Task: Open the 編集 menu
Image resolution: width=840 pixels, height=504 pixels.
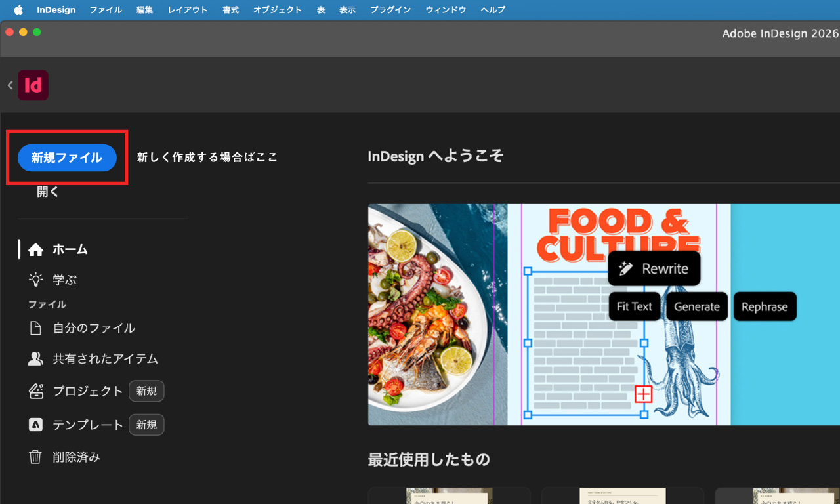Action: coord(144,10)
